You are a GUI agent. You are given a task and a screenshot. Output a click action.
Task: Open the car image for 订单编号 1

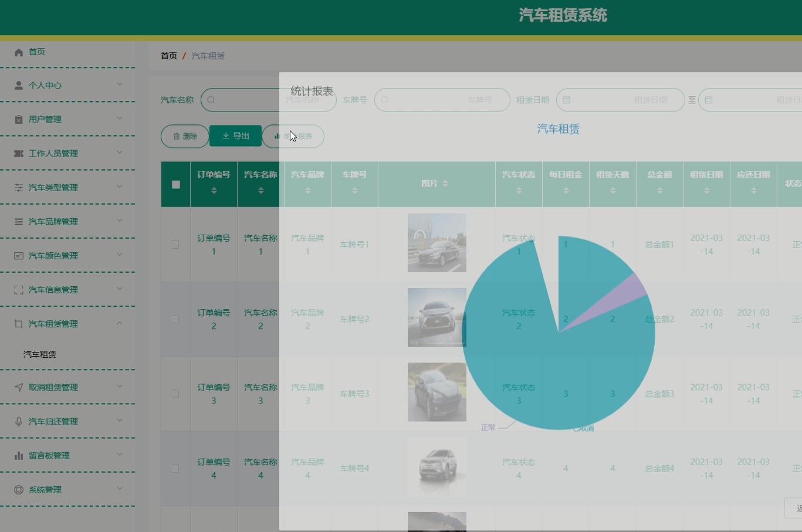point(437,243)
